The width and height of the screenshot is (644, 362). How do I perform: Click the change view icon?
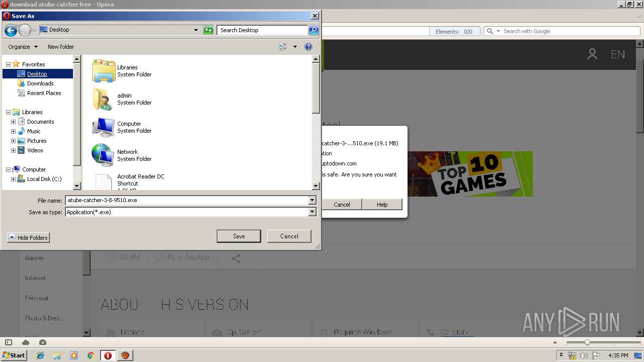point(283,47)
